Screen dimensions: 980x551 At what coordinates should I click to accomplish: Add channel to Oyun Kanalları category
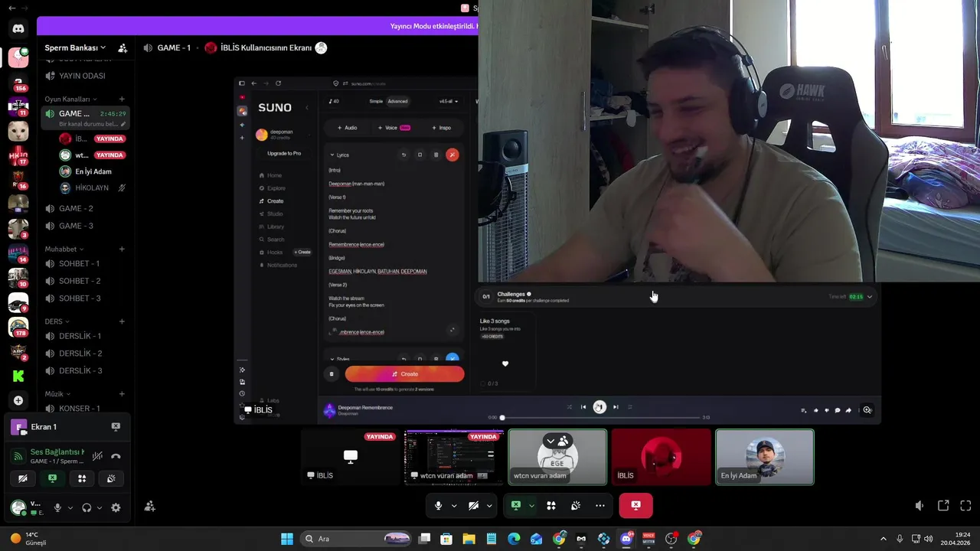(122, 99)
